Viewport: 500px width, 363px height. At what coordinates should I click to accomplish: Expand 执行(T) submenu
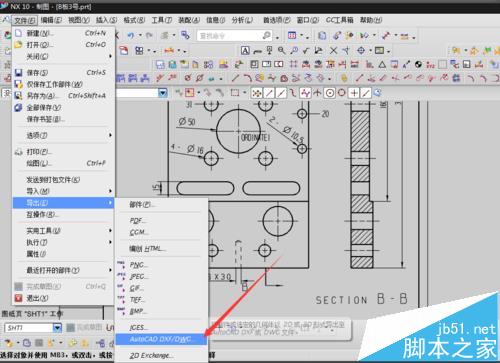click(x=63, y=242)
